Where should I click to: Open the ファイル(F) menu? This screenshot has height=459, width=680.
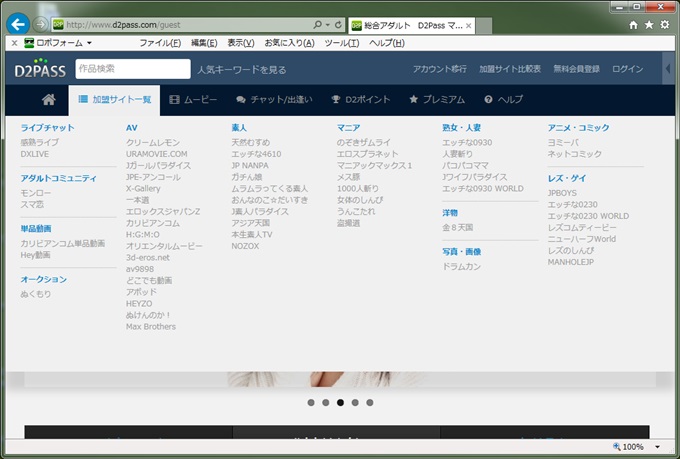point(160,43)
